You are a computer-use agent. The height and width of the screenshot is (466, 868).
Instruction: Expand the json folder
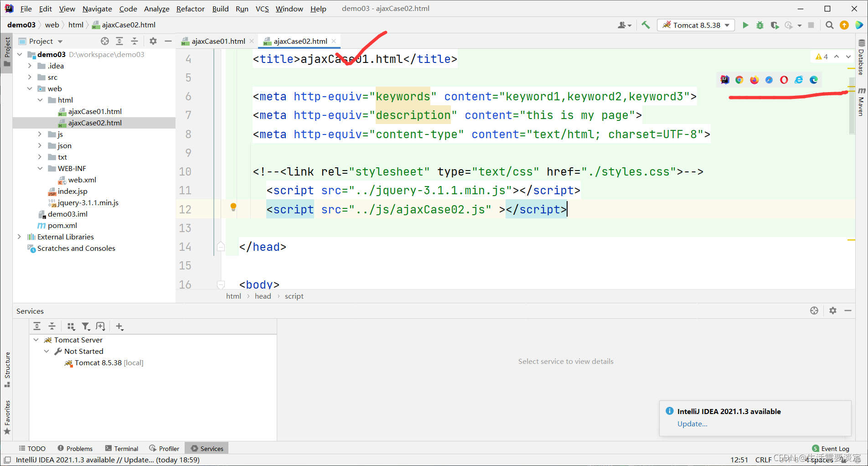click(x=40, y=145)
